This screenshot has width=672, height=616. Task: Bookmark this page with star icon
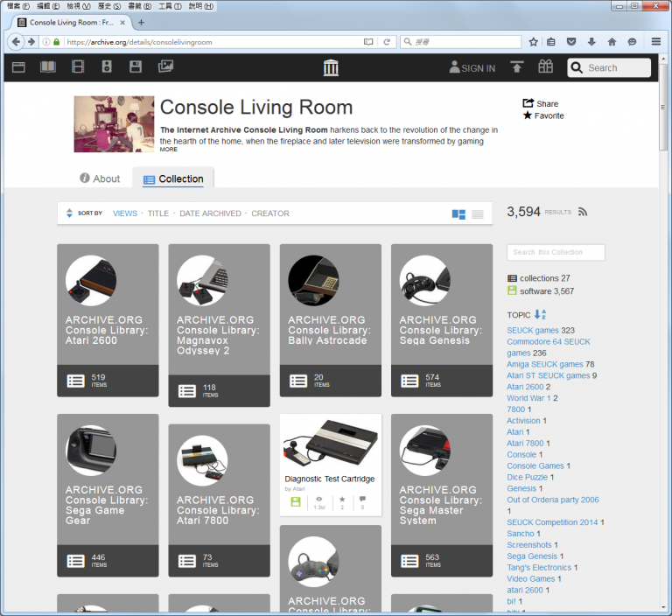(x=533, y=42)
